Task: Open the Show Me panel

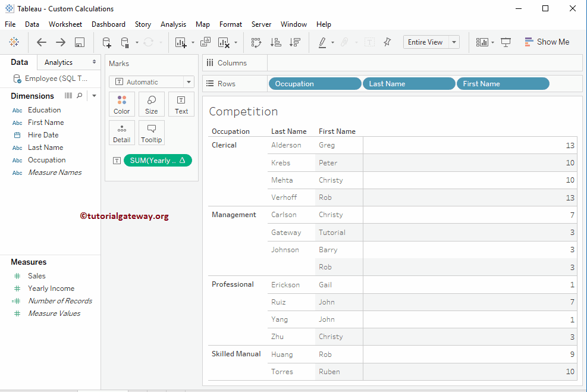Action: (547, 42)
